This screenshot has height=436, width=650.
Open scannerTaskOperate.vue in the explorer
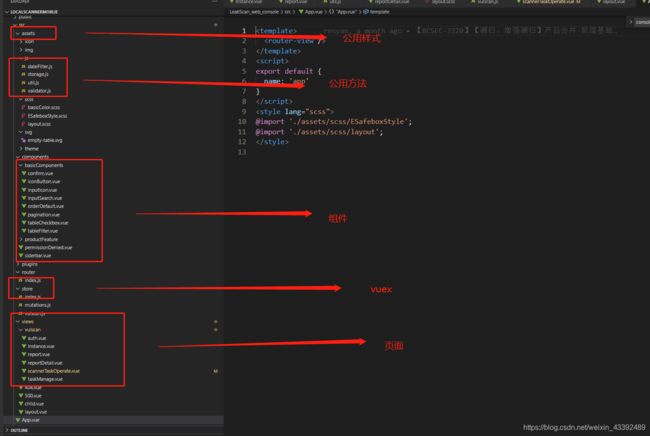(53, 371)
